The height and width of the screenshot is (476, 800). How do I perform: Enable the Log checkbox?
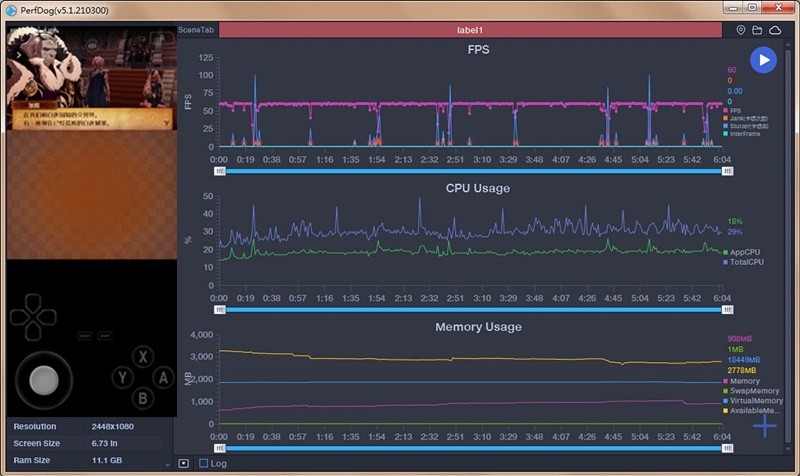(204, 463)
